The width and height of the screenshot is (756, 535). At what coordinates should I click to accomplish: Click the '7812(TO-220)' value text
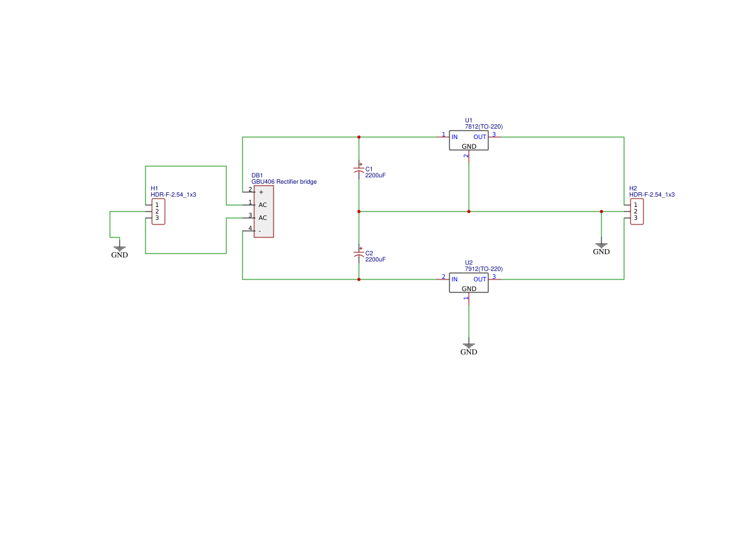(484, 126)
